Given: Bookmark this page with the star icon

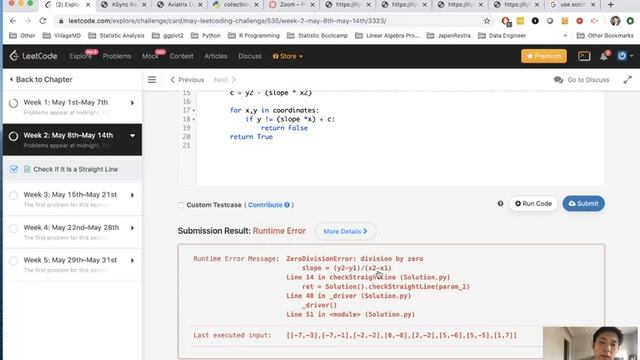Looking at the screenshot, I should point(487,21).
